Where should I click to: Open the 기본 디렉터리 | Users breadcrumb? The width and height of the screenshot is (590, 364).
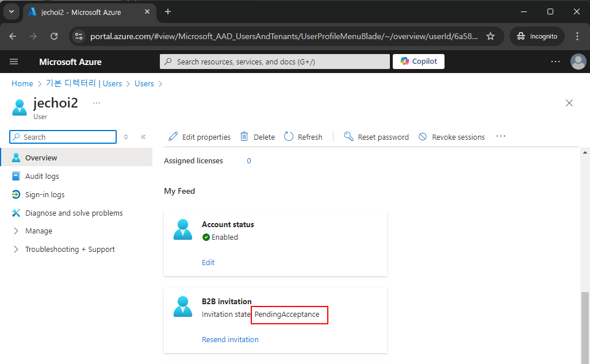(x=84, y=83)
